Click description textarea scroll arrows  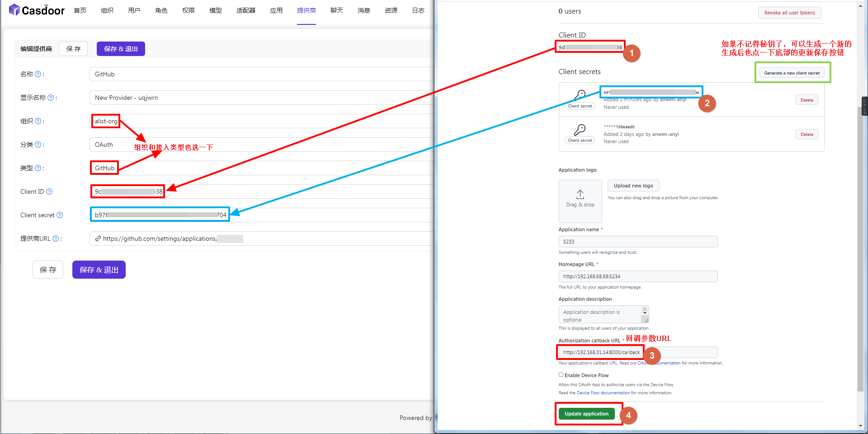tap(645, 310)
